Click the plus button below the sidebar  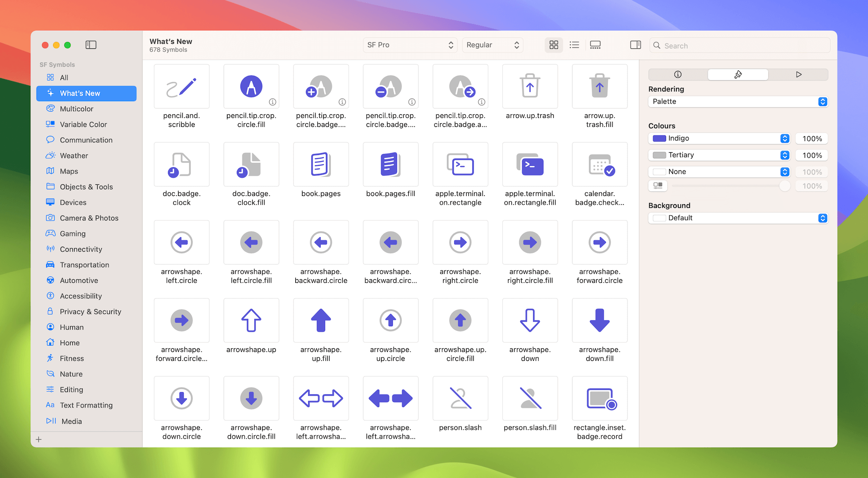coord(39,439)
